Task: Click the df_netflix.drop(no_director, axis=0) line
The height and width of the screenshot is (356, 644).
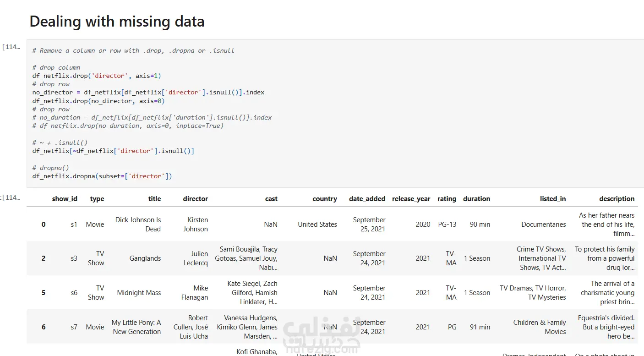Action: [98, 101]
